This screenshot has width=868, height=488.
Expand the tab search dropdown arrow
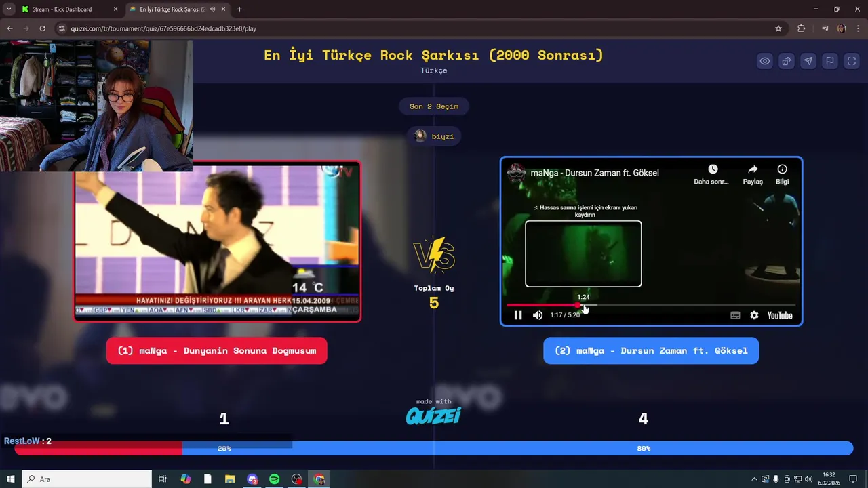coord(9,9)
